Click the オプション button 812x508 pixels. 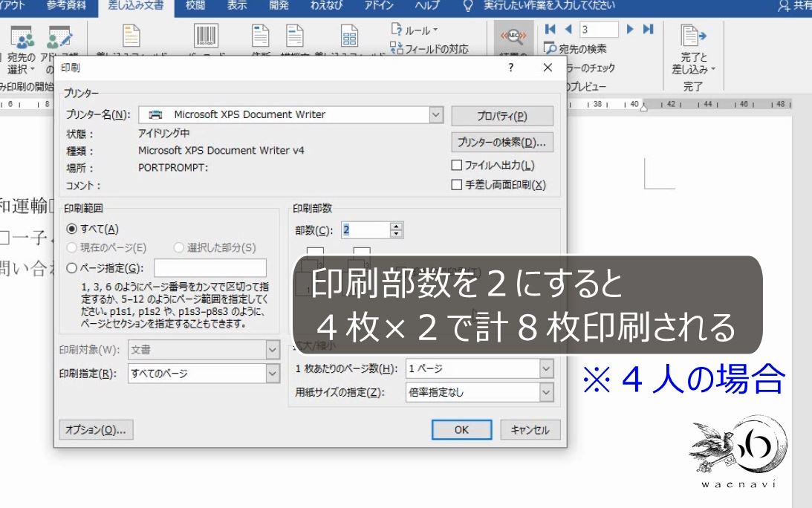pyautogui.click(x=96, y=430)
